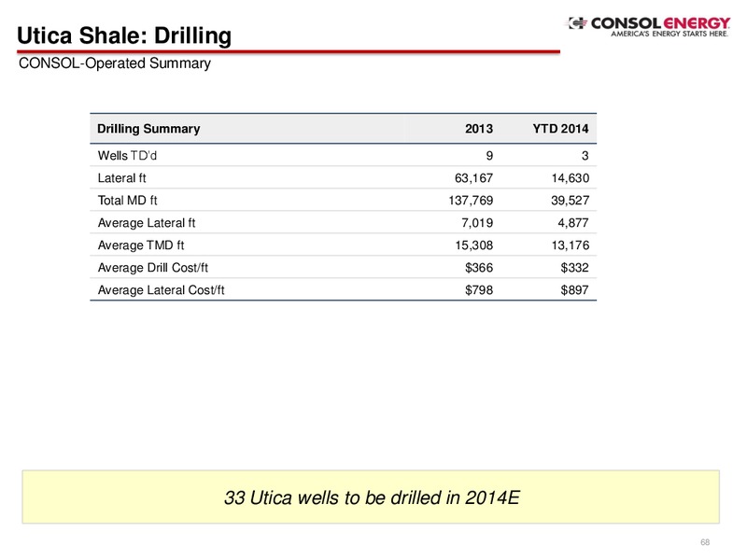Select the 'Average Lateral Cost/ft' row label
The width and height of the screenshot is (747, 560).
(x=161, y=290)
